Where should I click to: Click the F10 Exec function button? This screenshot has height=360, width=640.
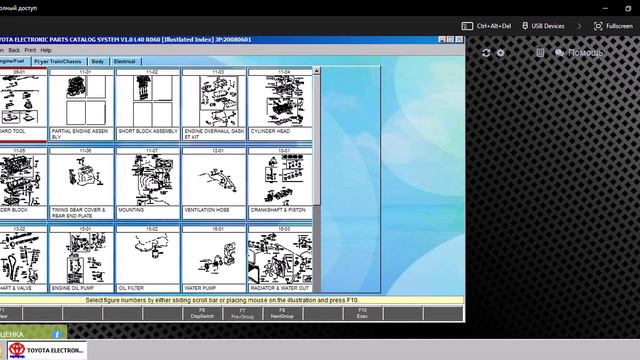pyautogui.click(x=362, y=313)
